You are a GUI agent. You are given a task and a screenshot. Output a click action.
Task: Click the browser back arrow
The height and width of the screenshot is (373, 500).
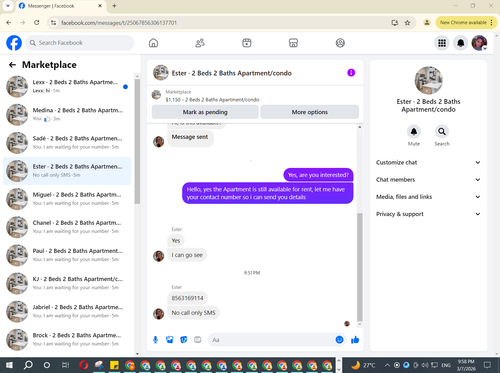9,23
